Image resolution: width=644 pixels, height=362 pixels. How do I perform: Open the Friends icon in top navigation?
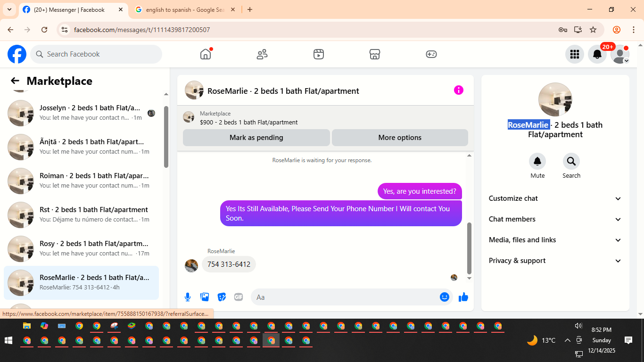[262, 54]
